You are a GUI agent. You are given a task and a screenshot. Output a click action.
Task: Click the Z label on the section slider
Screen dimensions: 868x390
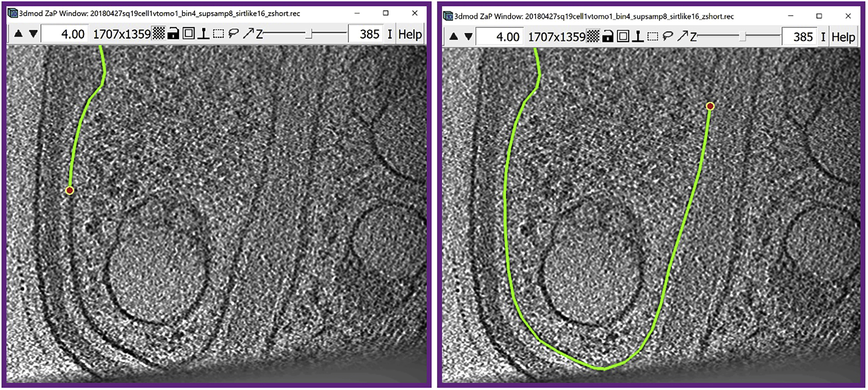click(x=259, y=33)
